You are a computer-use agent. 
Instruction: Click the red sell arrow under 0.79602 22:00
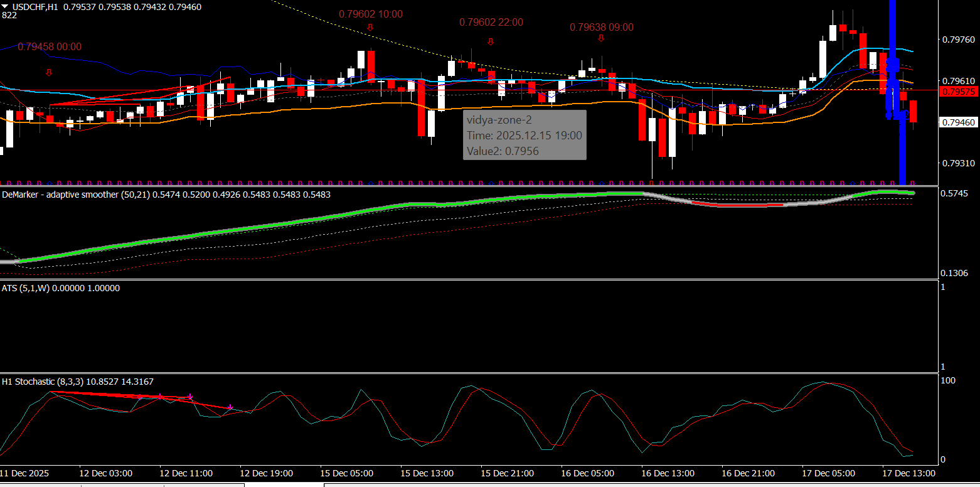pos(491,41)
